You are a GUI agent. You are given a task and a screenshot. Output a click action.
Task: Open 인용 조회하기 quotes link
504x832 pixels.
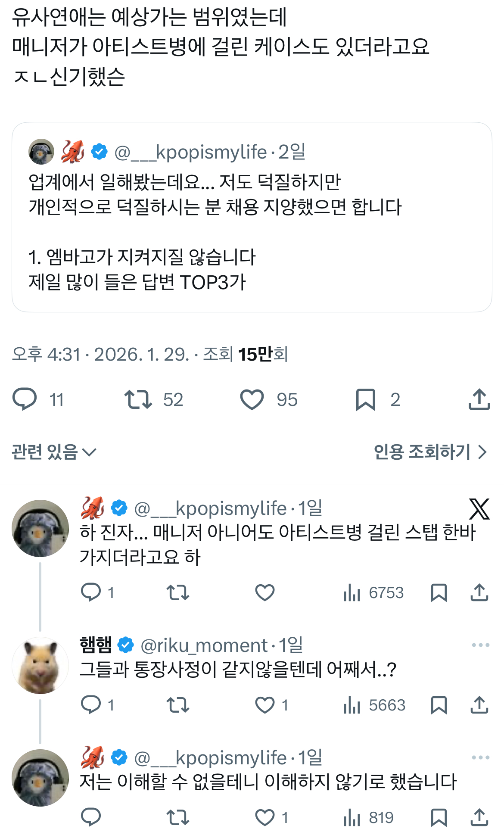430,452
